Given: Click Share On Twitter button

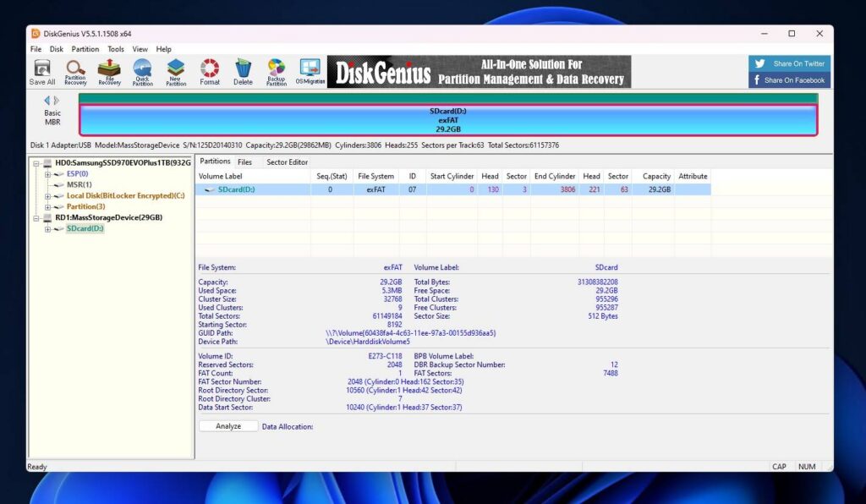Looking at the screenshot, I should (790, 63).
